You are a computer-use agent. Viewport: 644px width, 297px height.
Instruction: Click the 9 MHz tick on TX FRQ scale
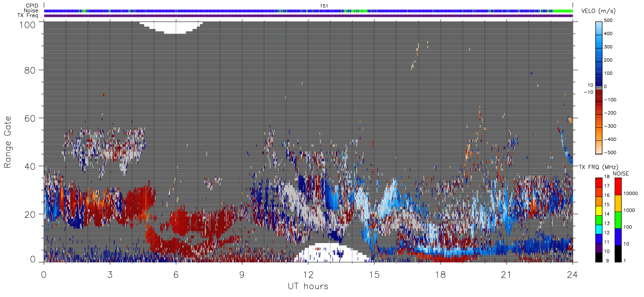point(607,260)
